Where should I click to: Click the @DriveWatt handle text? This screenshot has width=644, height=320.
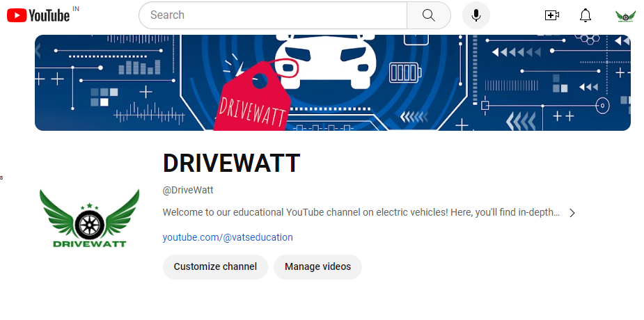(x=188, y=191)
